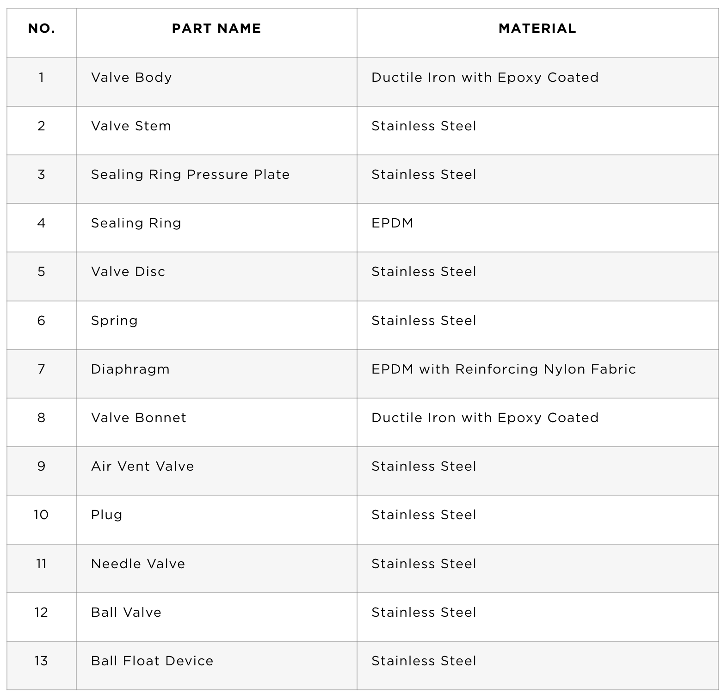
Task: Click the PART NAME column header
Action: [x=216, y=29]
